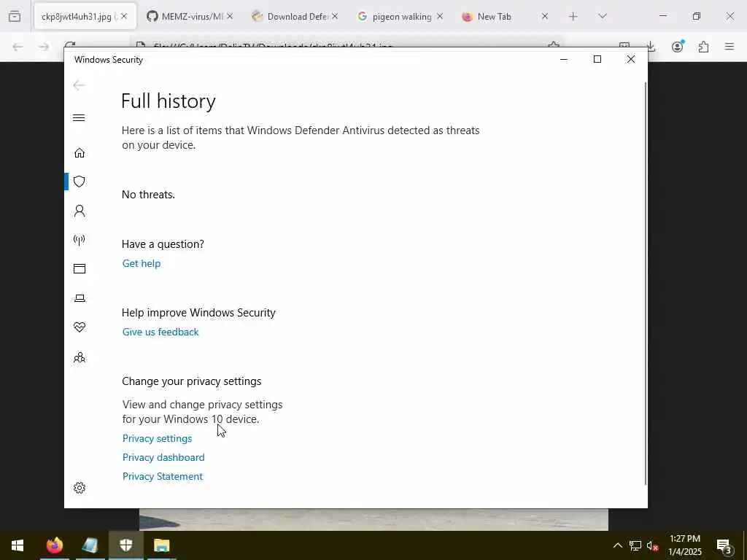Close the Download Defender tab

tap(335, 16)
